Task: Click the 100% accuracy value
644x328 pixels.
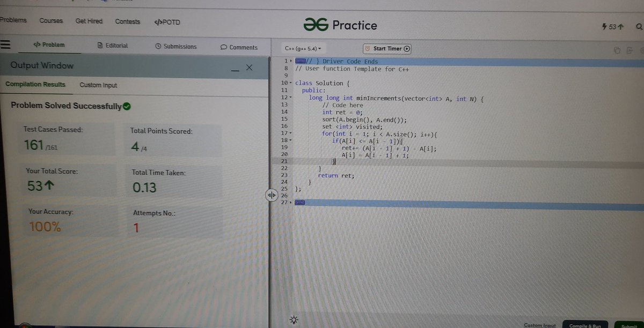Action: [45, 227]
